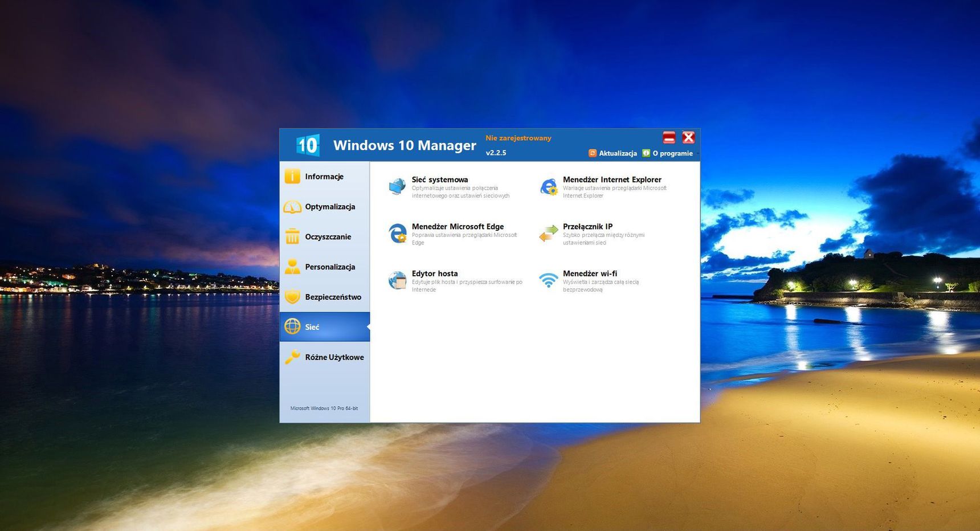Click the Różne Użytkowe wrench icon
This screenshot has height=531, width=980.
click(x=292, y=357)
